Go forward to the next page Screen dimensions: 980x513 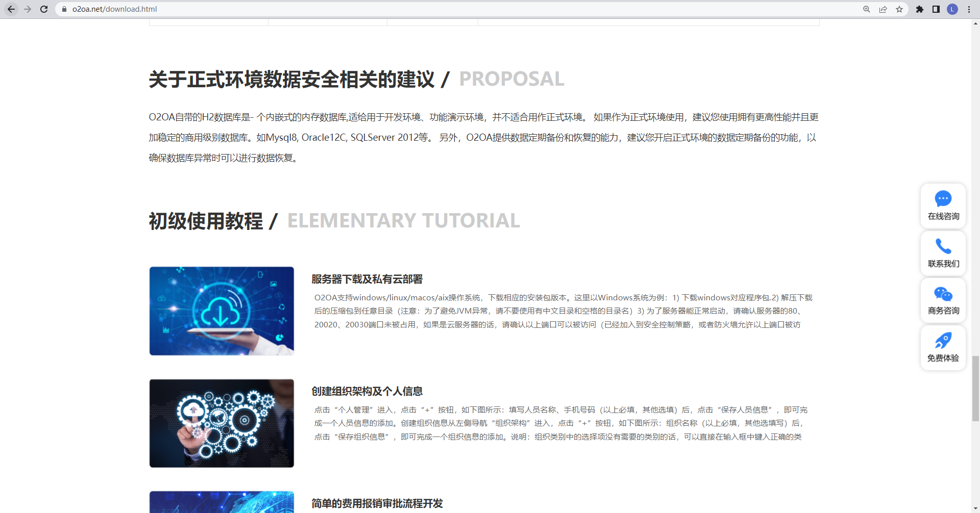tap(28, 9)
